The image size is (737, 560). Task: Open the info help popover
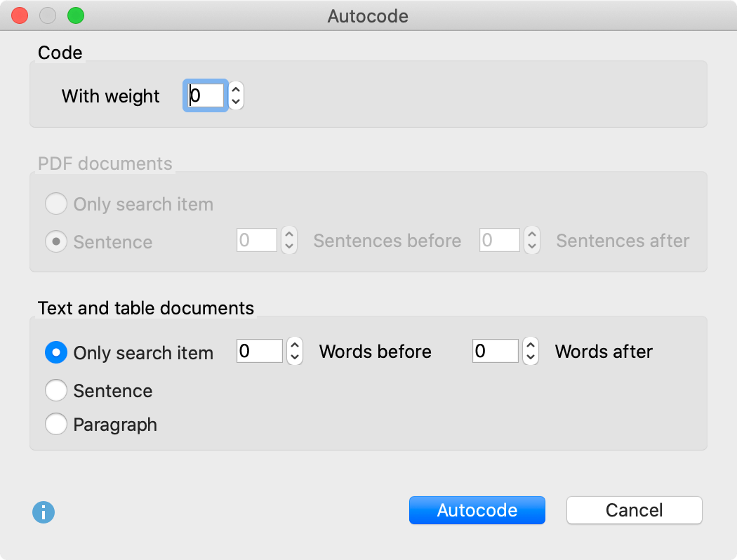point(44,512)
